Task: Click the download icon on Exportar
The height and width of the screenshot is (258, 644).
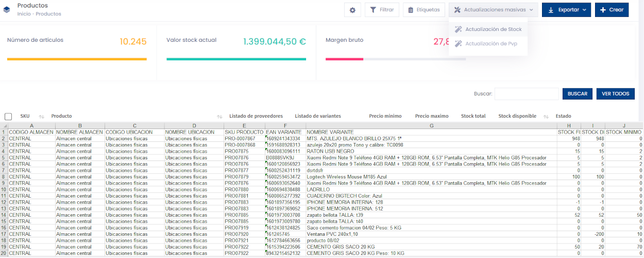Action: tap(551, 10)
